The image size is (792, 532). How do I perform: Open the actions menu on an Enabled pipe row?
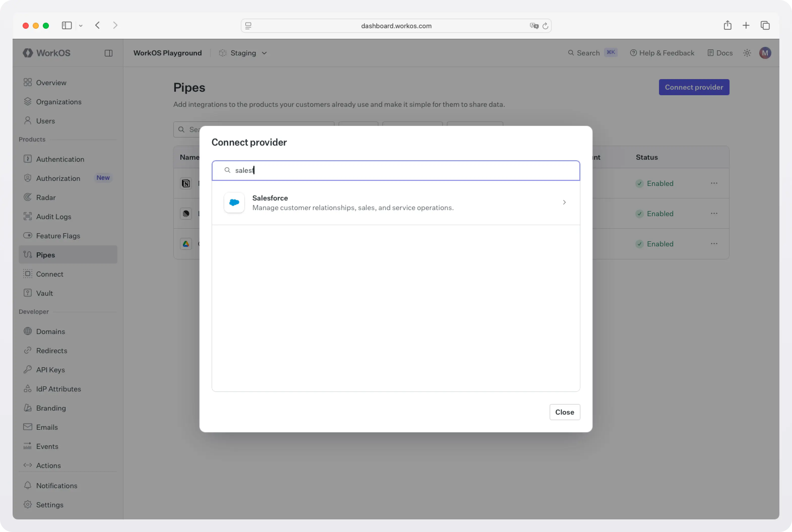(714, 183)
